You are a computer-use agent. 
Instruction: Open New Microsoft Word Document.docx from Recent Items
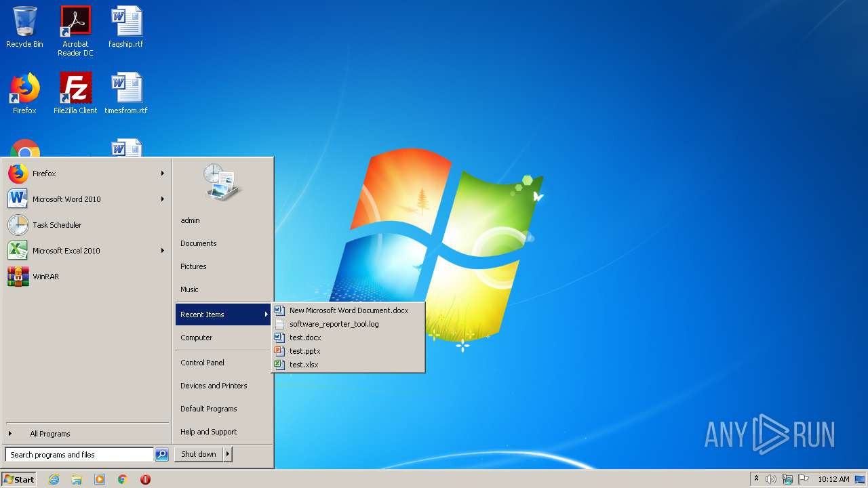349,310
